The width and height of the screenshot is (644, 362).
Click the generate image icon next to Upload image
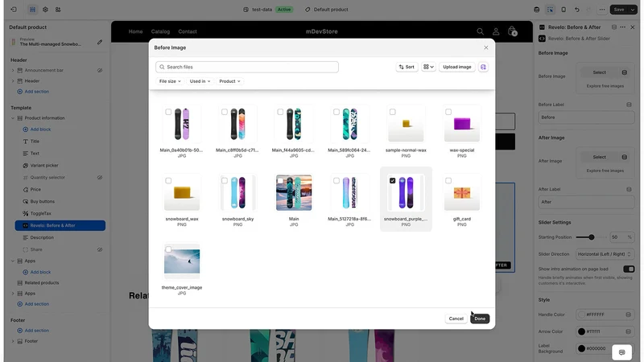point(483,67)
